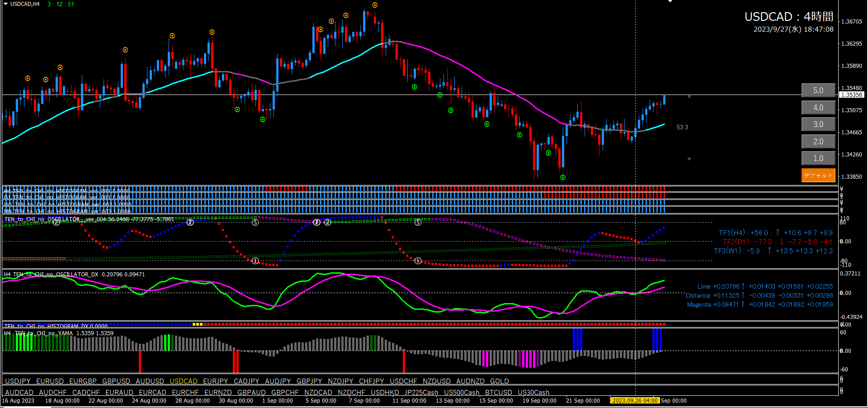
Task: Click the 3 : 12 : 51 countdown text
Action: [x=61, y=4]
